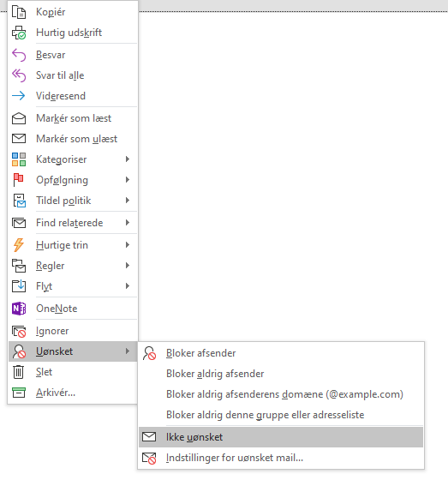Click the Indstillinger for uønsket mail icon

[x=149, y=458]
